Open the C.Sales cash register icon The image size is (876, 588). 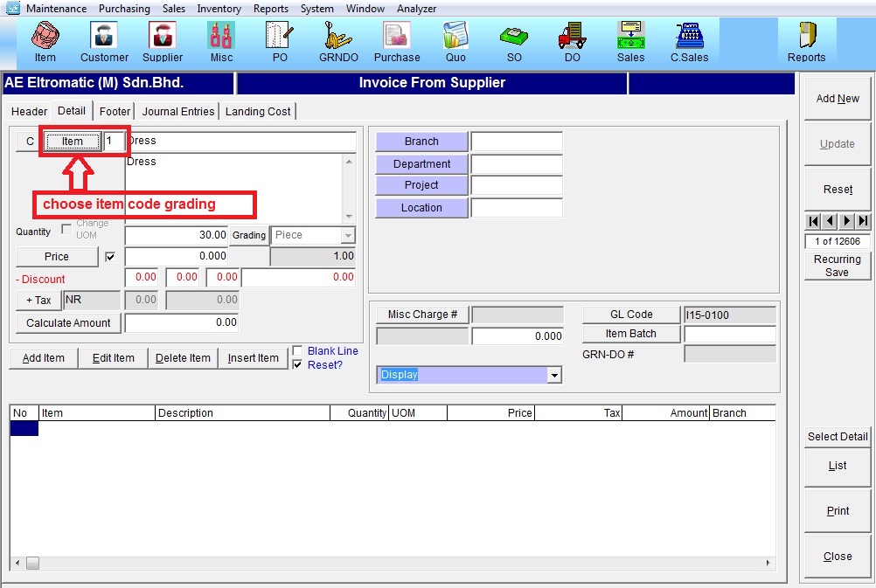[689, 41]
